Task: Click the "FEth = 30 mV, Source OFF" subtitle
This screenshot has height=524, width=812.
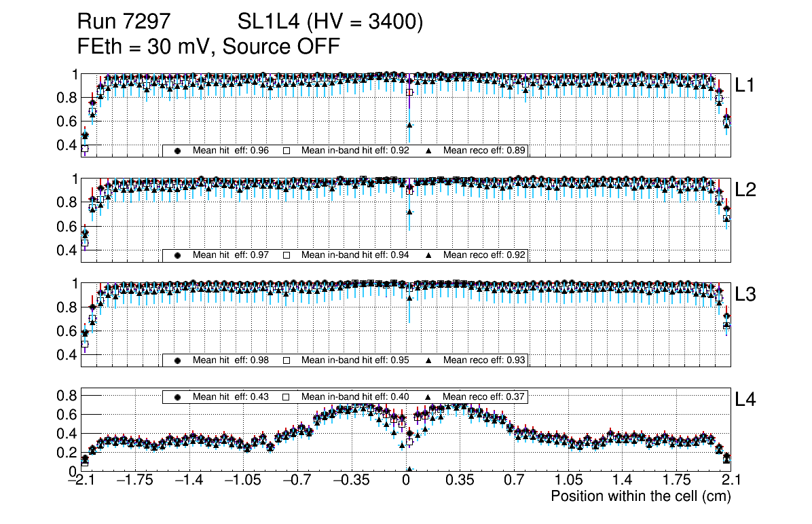Action: (x=208, y=46)
